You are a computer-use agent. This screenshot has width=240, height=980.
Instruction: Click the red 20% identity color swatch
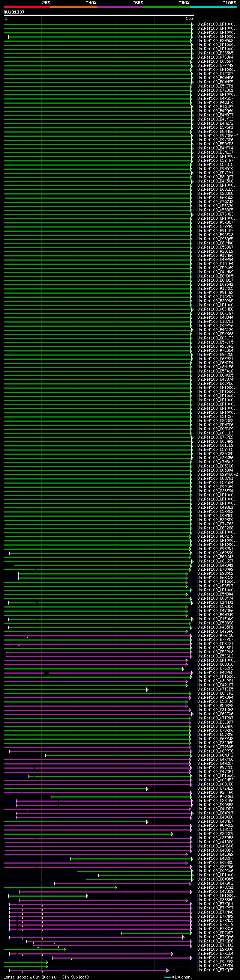tap(27, 7)
